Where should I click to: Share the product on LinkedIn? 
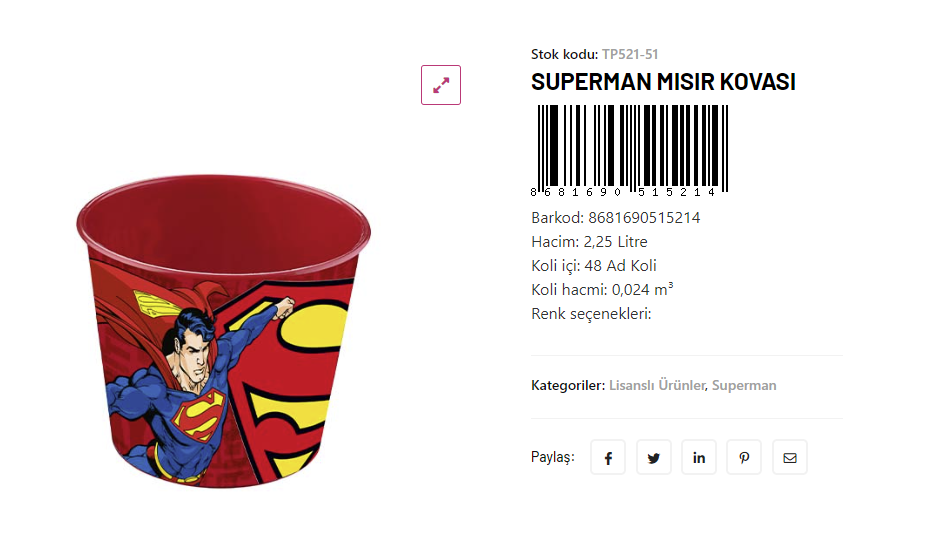(699, 457)
